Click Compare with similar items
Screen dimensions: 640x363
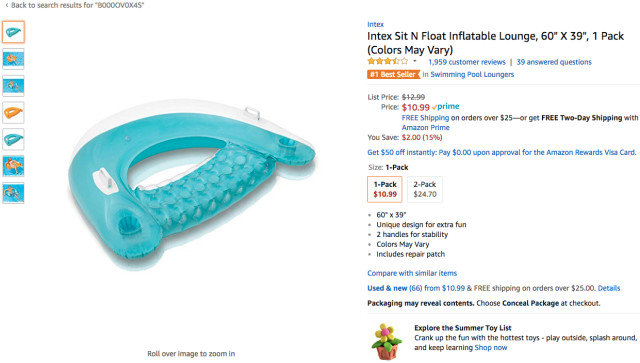[412, 273]
